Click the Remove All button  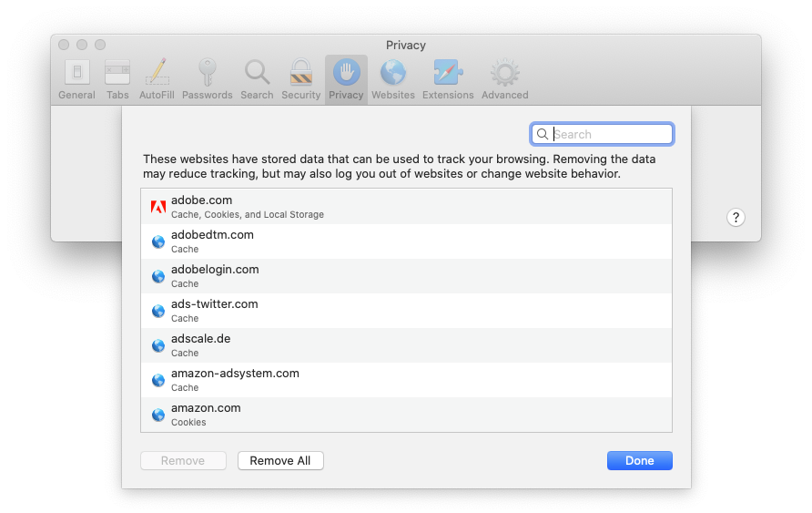click(280, 461)
